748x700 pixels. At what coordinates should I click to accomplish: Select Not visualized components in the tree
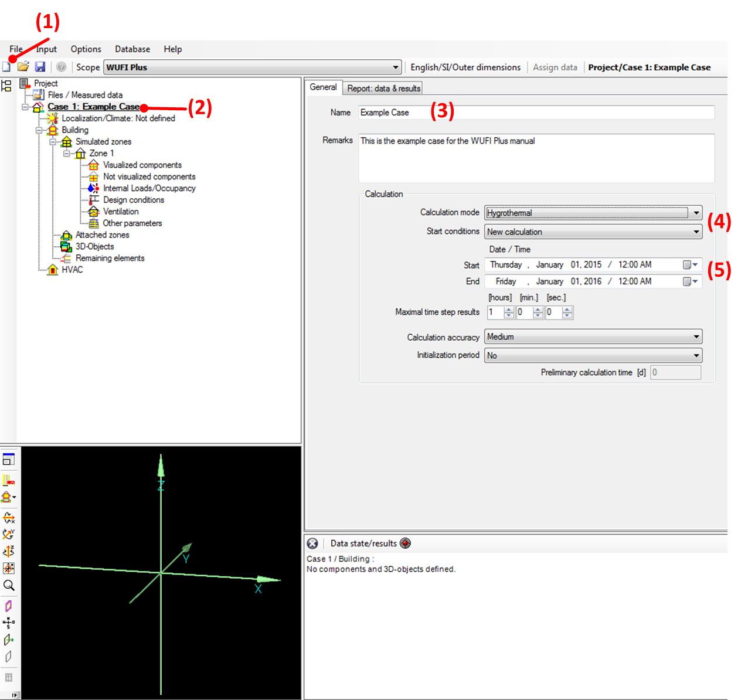click(x=149, y=176)
